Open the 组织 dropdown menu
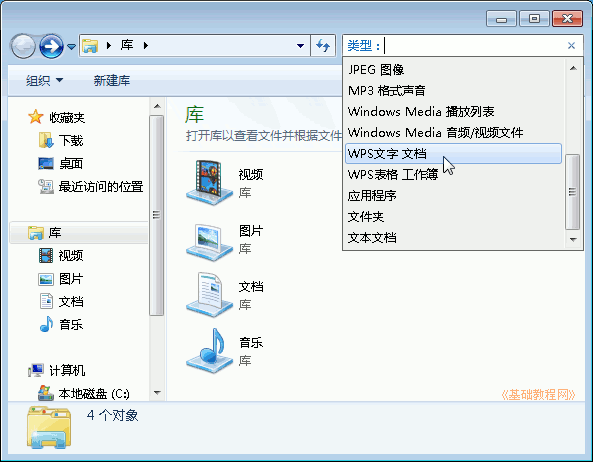Screen dimensions: 593x462 click(44, 80)
